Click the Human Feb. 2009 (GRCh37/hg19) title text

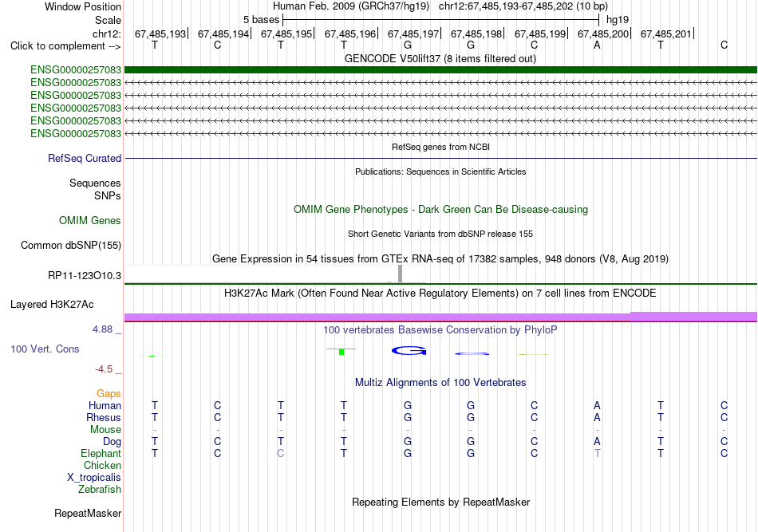click(351, 6)
